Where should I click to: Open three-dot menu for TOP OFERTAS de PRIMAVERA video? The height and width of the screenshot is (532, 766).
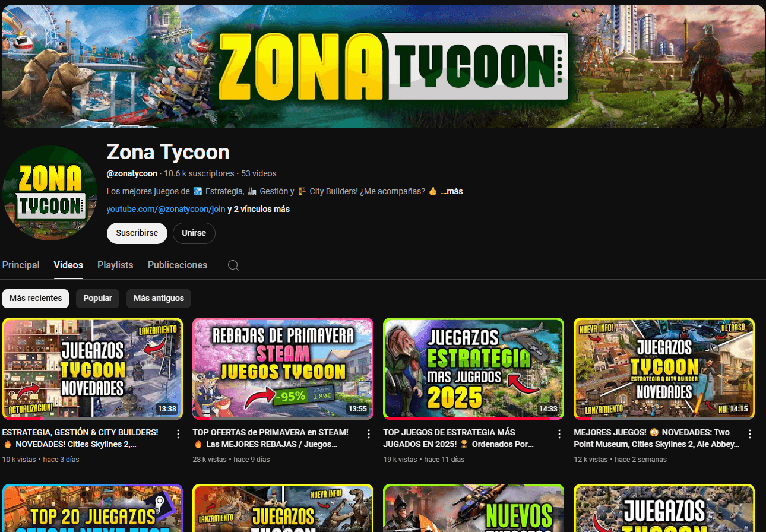point(369,434)
